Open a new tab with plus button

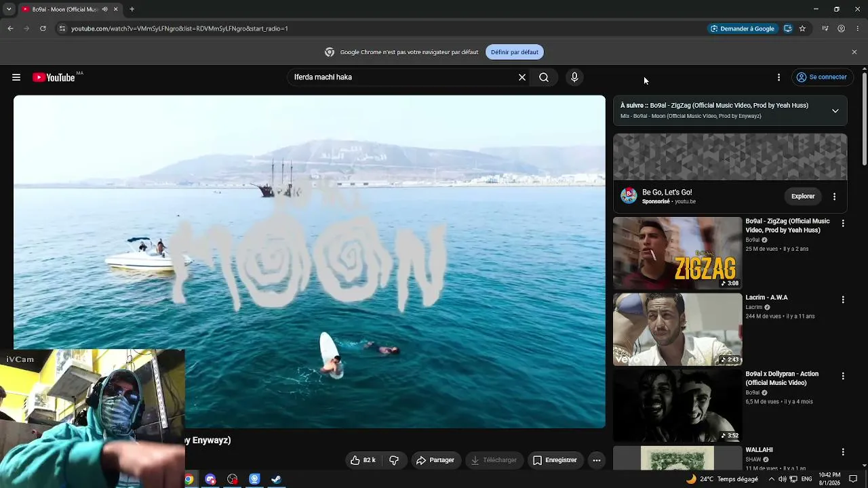click(x=132, y=9)
